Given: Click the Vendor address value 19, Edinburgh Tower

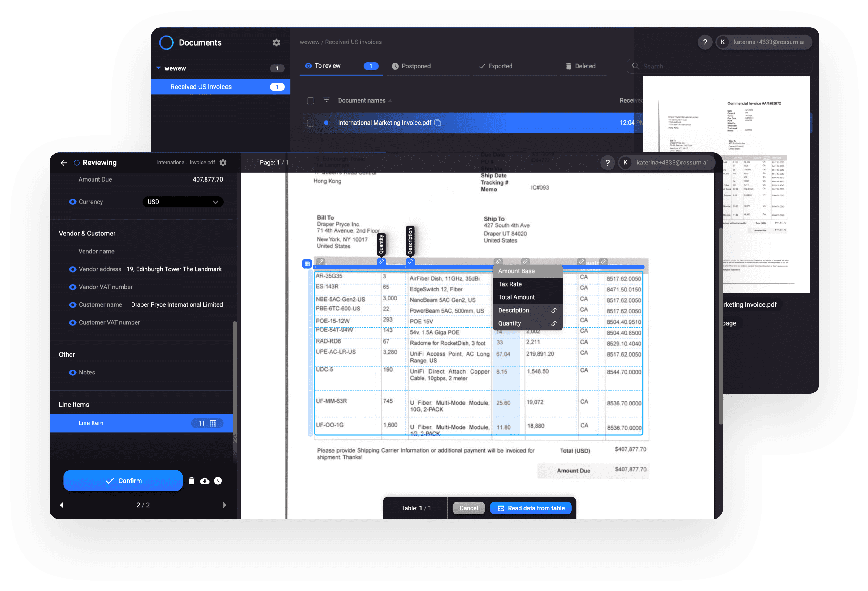Looking at the screenshot, I should pos(174,269).
